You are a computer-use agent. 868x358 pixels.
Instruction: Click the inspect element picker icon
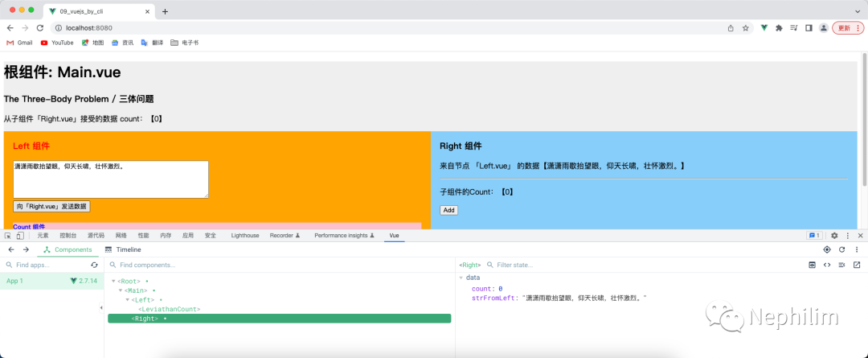[8, 236]
